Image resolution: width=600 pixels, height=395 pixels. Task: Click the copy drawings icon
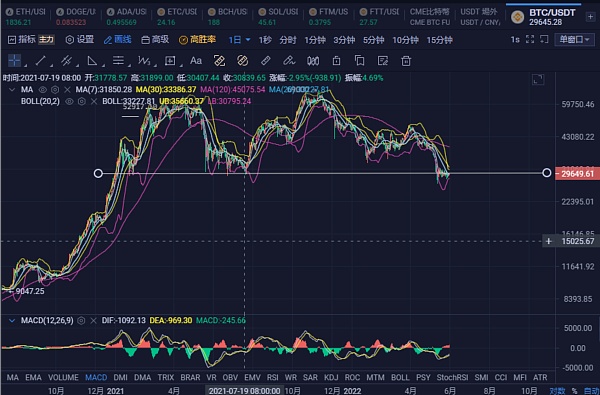[x=360, y=60]
